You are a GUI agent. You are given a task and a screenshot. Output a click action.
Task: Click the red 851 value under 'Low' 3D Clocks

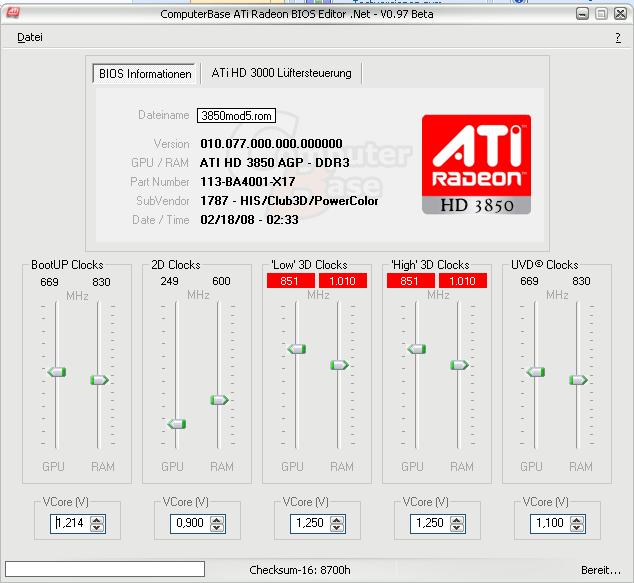(x=290, y=281)
